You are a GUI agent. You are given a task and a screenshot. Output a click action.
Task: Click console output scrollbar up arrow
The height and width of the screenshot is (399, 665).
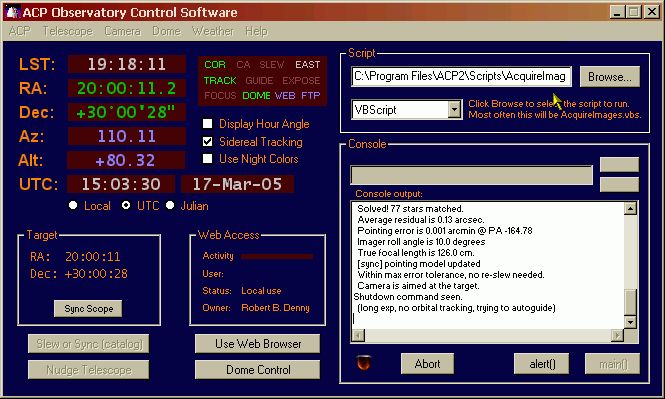tap(630, 209)
